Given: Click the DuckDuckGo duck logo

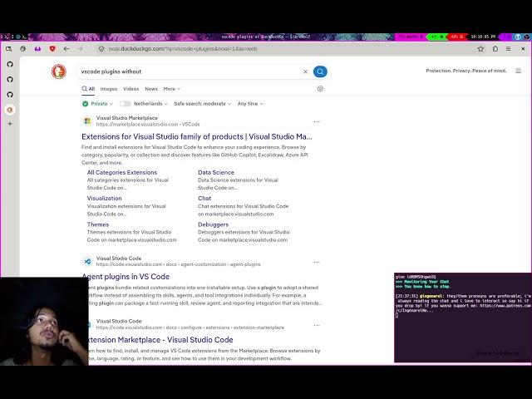Looking at the screenshot, I should 59,71.
